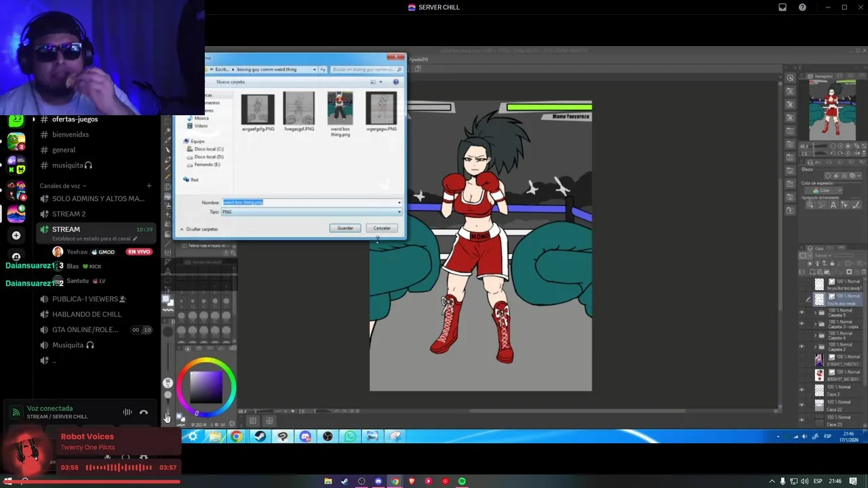Click the search box in save dialog
The width and height of the screenshot is (868, 488).
366,69
